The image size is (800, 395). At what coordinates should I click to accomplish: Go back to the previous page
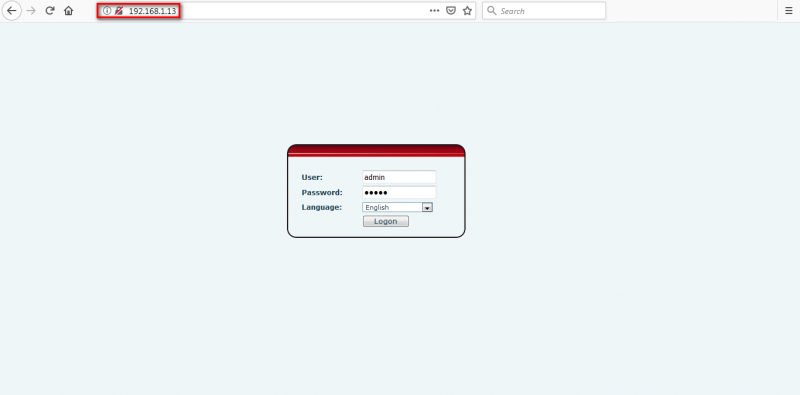click(11, 11)
